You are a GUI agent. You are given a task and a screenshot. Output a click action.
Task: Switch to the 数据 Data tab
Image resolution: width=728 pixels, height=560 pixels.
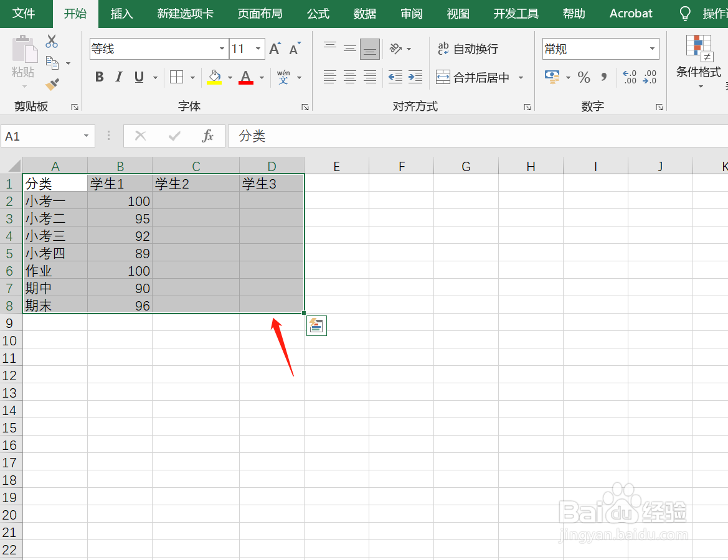pos(364,14)
